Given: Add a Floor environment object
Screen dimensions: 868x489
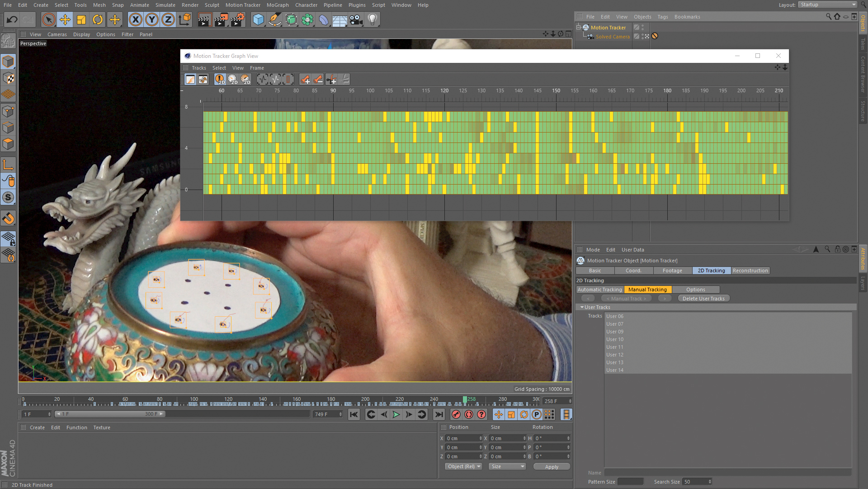Looking at the screenshot, I should click(340, 19).
